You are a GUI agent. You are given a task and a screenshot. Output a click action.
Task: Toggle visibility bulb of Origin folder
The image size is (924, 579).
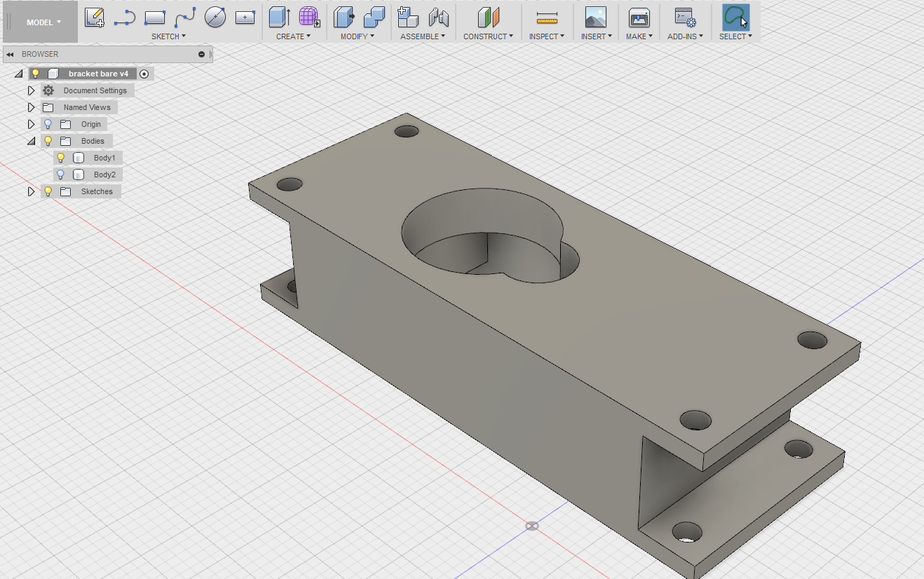click(48, 124)
